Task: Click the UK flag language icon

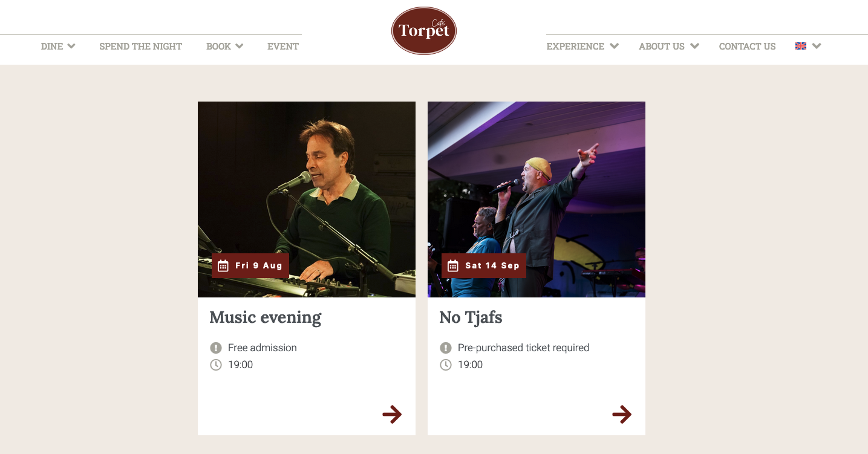Action: click(x=801, y=46)
